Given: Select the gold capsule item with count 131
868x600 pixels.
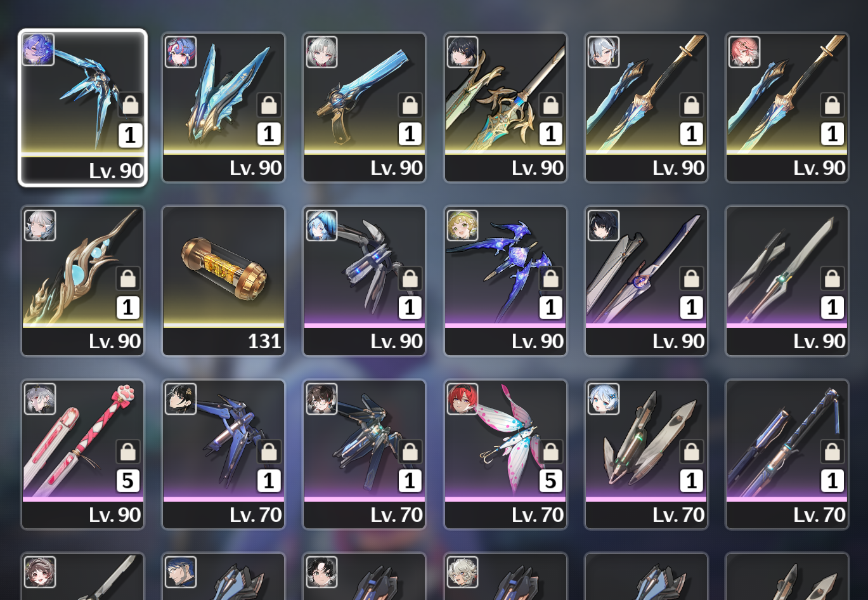Looking at the screenshot, I should click(223, 280).
